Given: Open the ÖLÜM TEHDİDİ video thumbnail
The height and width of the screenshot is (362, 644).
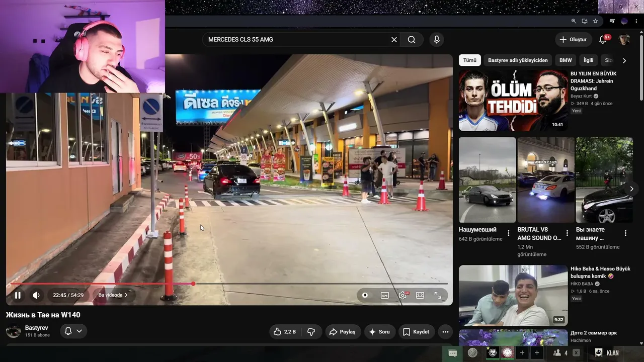Looking at the screenshot, I should click(513, 100).
